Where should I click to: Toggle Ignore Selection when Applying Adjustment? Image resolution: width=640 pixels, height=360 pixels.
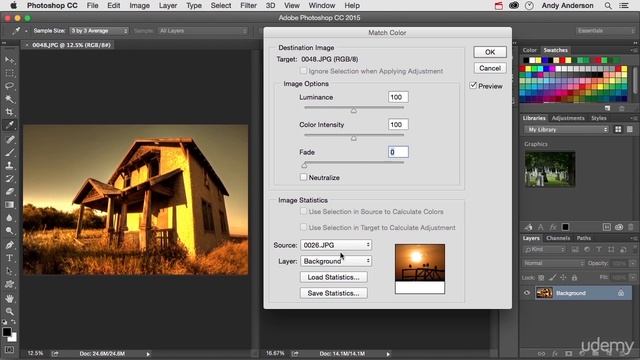(303, 71)
